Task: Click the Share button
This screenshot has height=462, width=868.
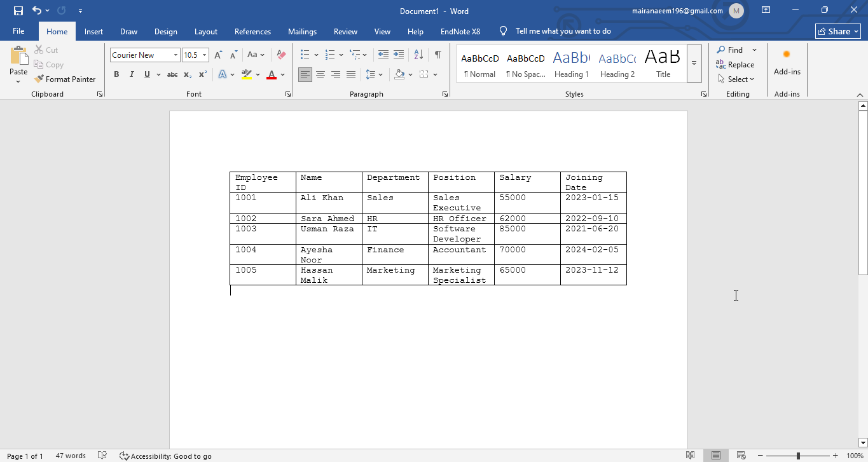Action: [x=838, y=31]
